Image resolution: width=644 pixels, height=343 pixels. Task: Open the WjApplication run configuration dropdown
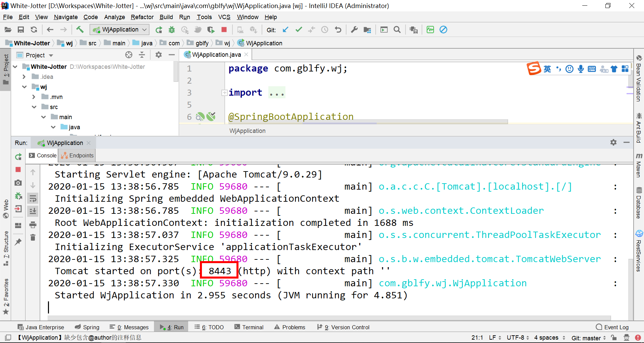coord(119,30)
